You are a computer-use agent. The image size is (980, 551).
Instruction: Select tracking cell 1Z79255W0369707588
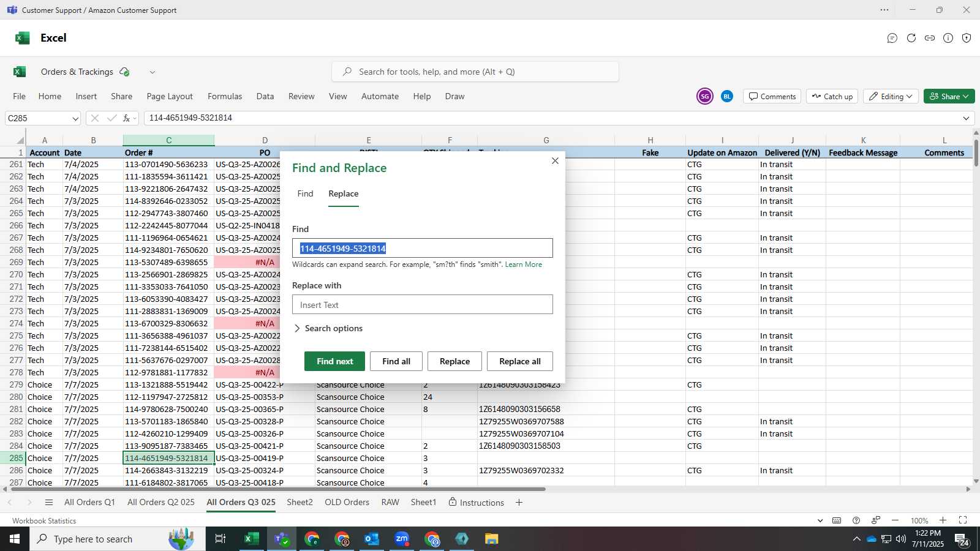[546, 421]
